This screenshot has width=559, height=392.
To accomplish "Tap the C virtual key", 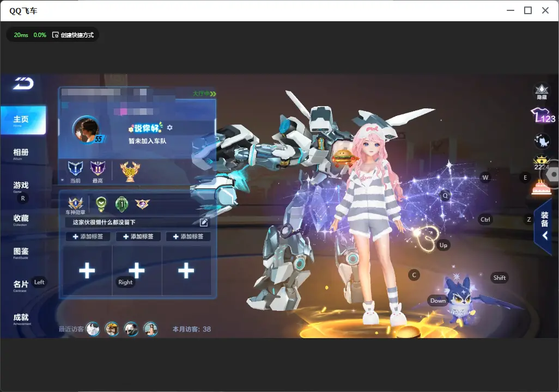I will 414,275.
